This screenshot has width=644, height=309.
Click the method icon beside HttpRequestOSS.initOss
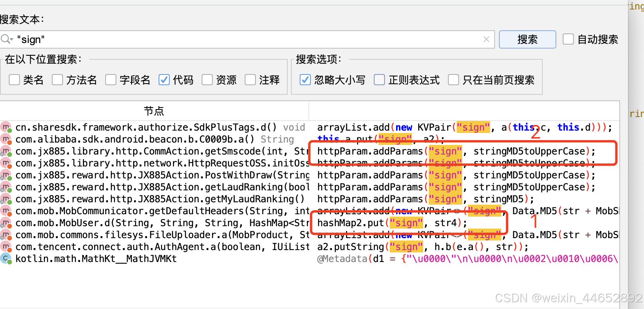click(x=6, y=163)
